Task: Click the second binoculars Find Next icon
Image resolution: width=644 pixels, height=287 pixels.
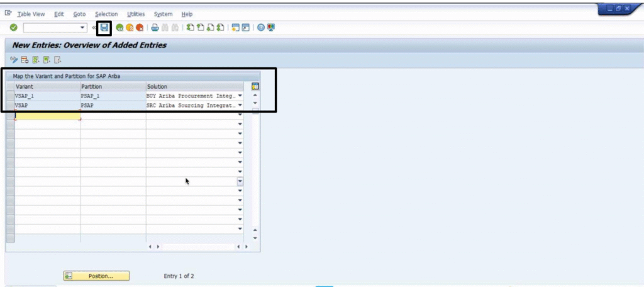Action: point(175,28)
